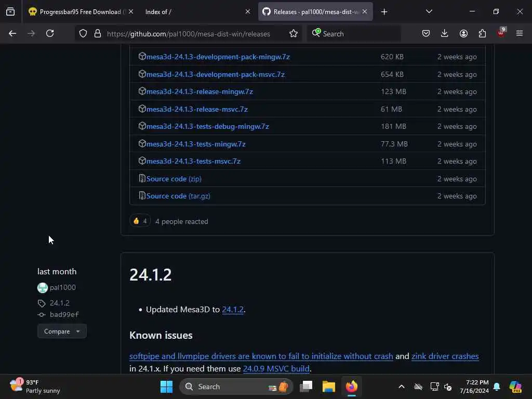Click the browser Search box

tap(354, 34)
